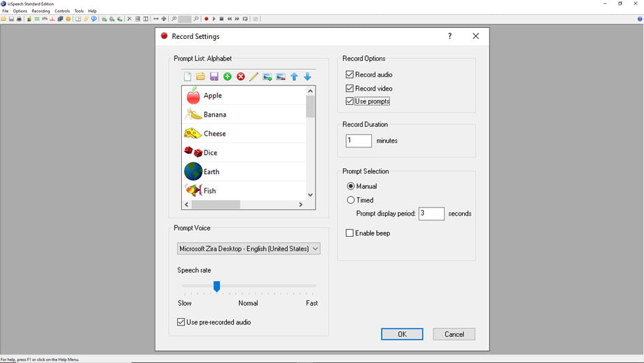Open a prompt list from folder icon
The width and height of the screenshot is (644, 363).
click(x=200, y=76)
